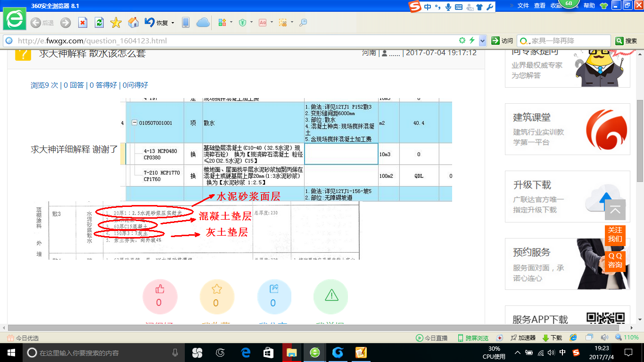Stop page loading with red X icon
644x362 pixels.
83,23
